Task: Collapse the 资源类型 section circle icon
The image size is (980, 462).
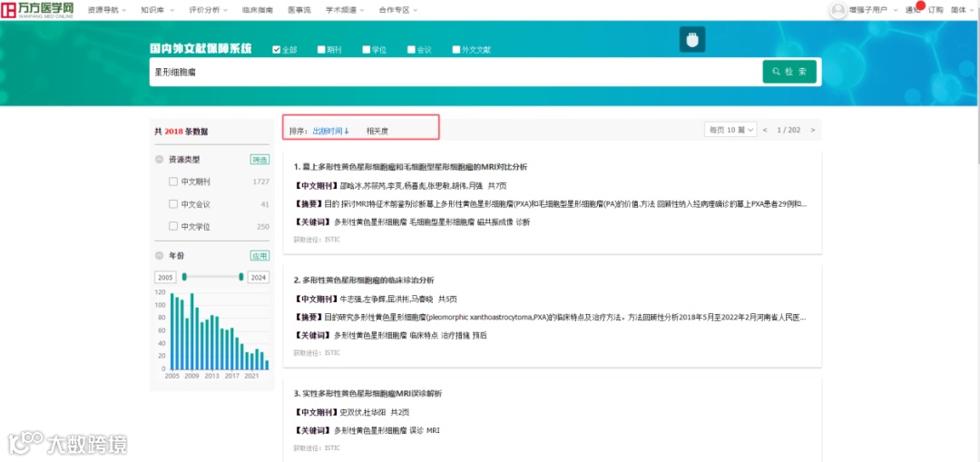Action: (160, 160)
